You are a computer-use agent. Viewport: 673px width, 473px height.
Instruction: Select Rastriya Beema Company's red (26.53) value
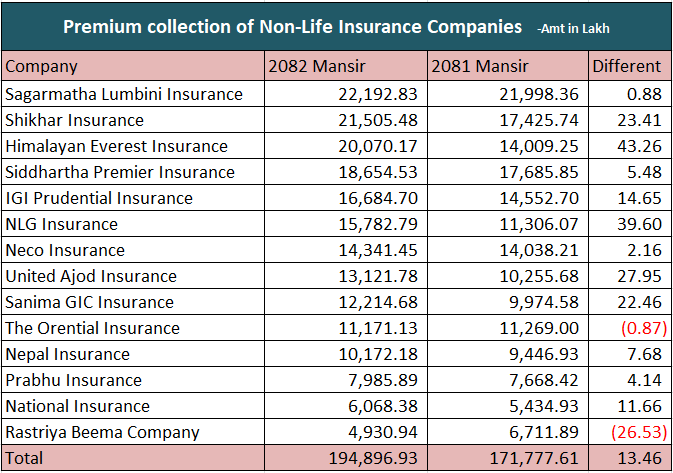click(x=634, y=432)
